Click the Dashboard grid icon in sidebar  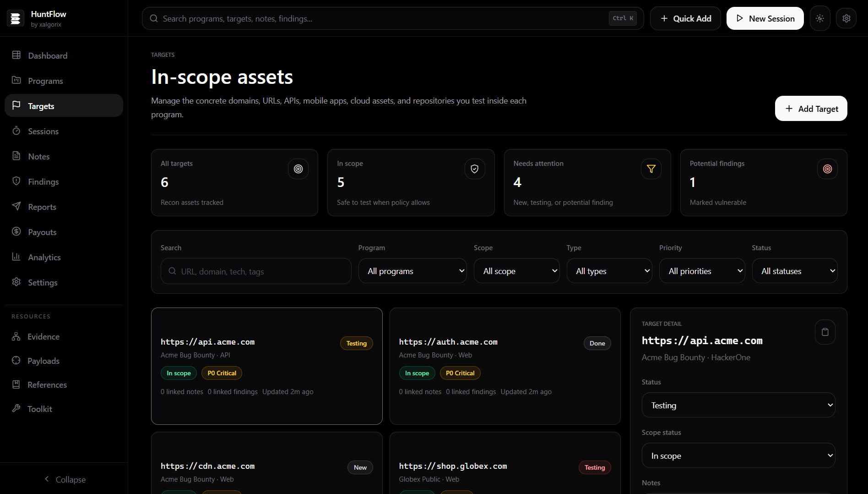click(16, 55)
